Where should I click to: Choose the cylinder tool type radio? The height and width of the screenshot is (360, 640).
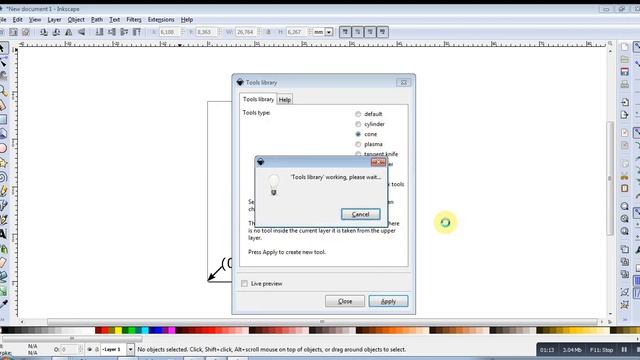click(358, 124)
